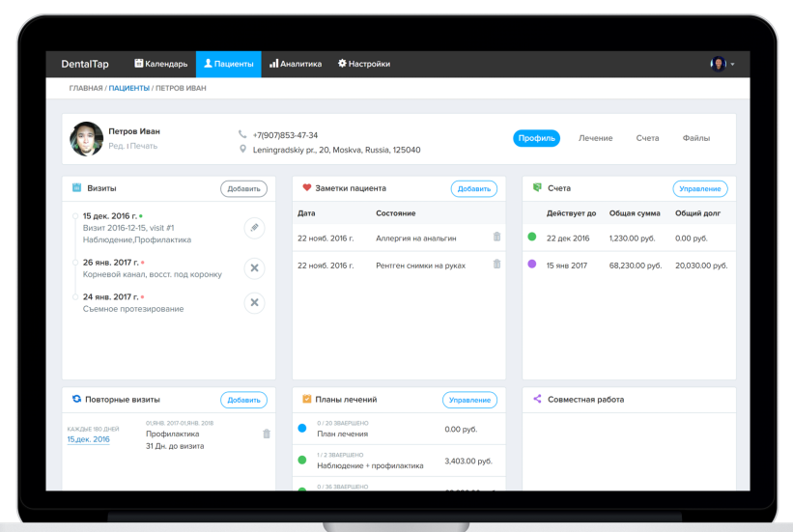Switch to the Лечение tab
The height and width of the screenshot is (532, 793).
pyautogui.click(x=596, y=138)
